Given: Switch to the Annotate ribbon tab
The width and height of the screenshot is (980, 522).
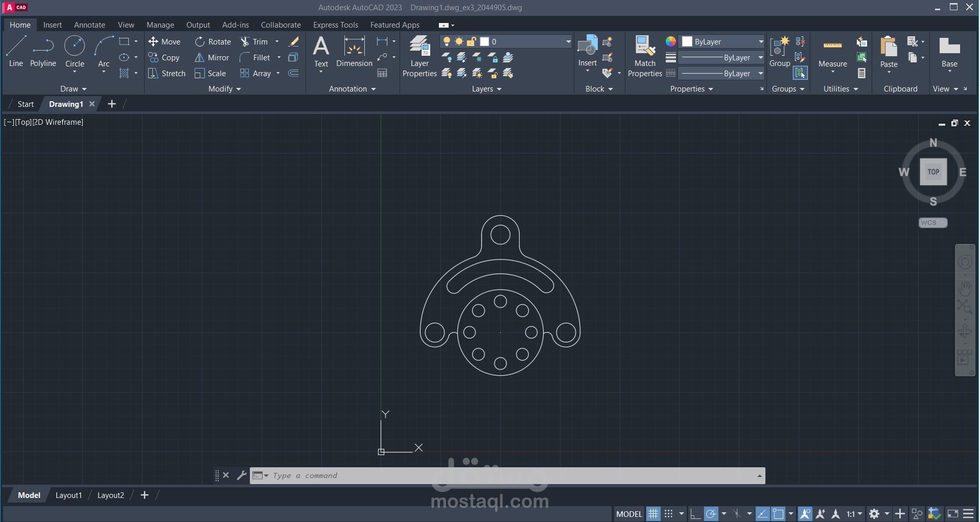Looking at the screenshot, I should tap(89, 25).
